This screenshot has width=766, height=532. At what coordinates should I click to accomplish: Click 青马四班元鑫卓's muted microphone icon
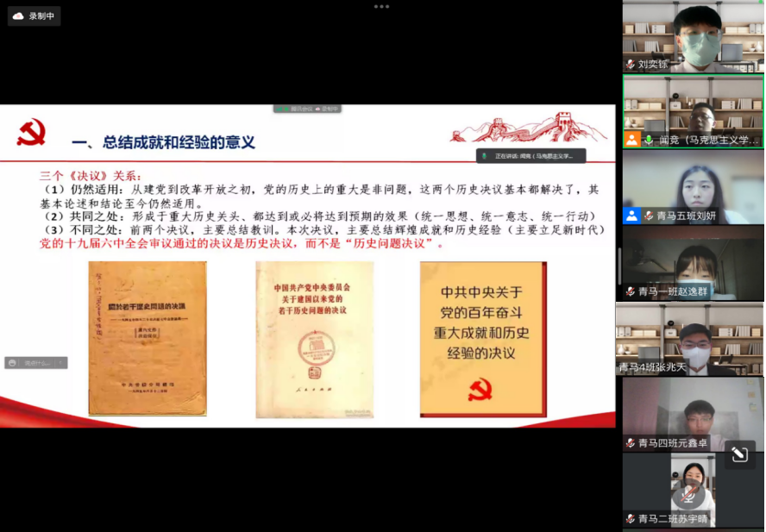click(x=631, y=443)
